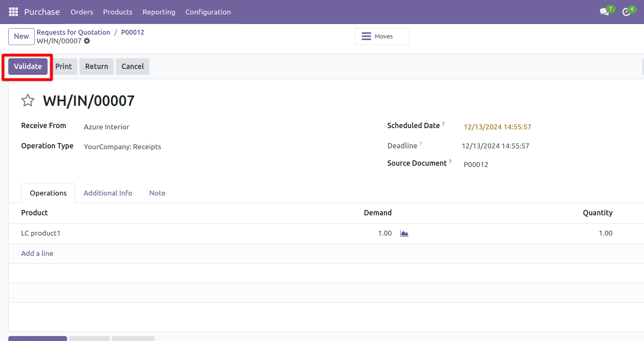This screenshot has width=644, height=341.
Task: Edit the Receive From field Azure Interior
Action: point(106,127)
